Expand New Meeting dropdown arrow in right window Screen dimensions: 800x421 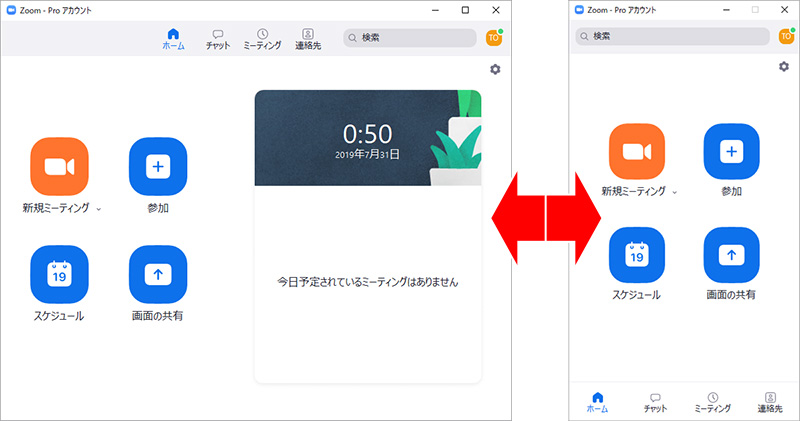pos(675,192)
